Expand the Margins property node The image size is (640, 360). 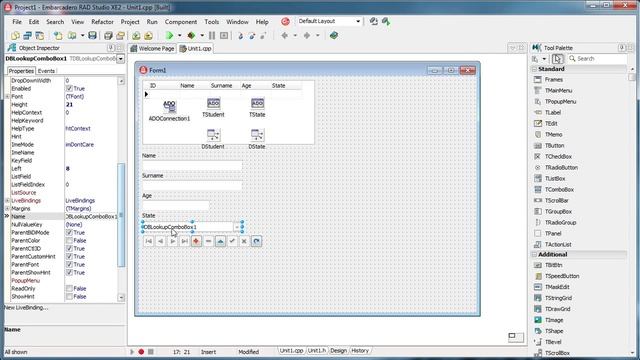[x=7, y=209]
